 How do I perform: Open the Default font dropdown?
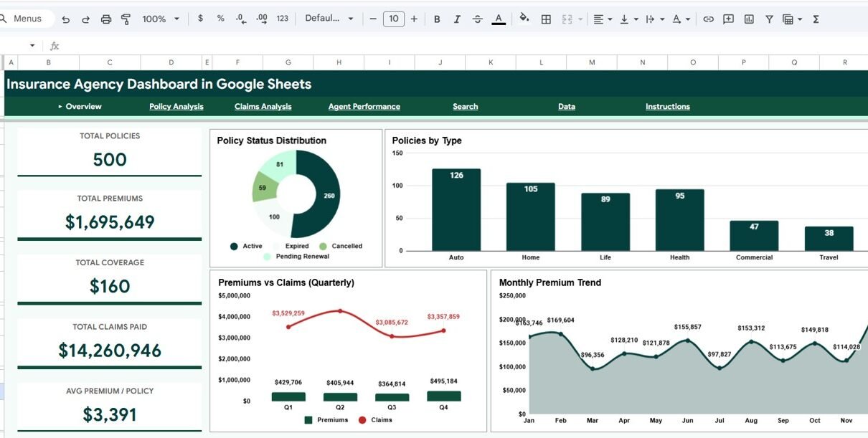pos(329,19)
